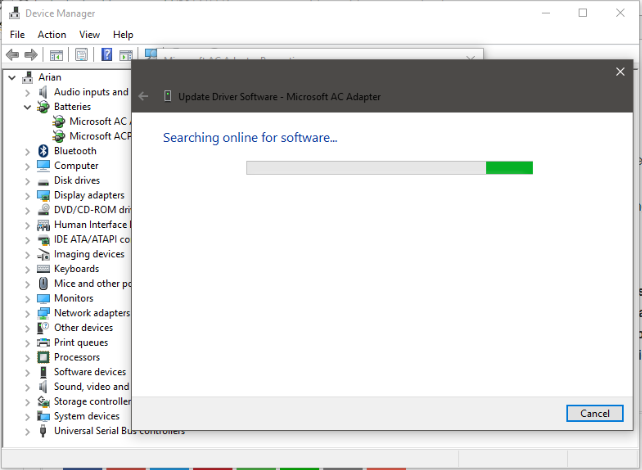Expand the Processors category

point(27,358)
